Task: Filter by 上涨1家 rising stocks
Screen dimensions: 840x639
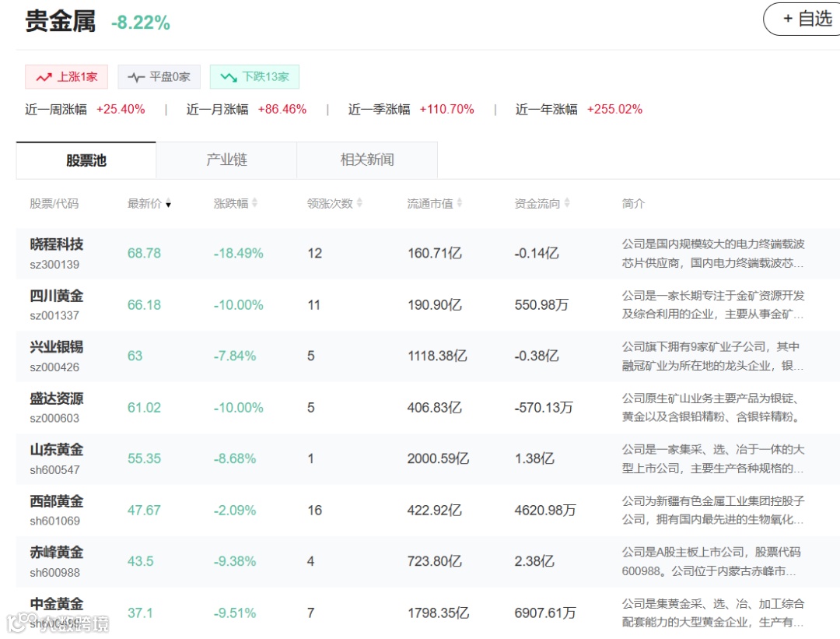Action: [x=66, y=76]
